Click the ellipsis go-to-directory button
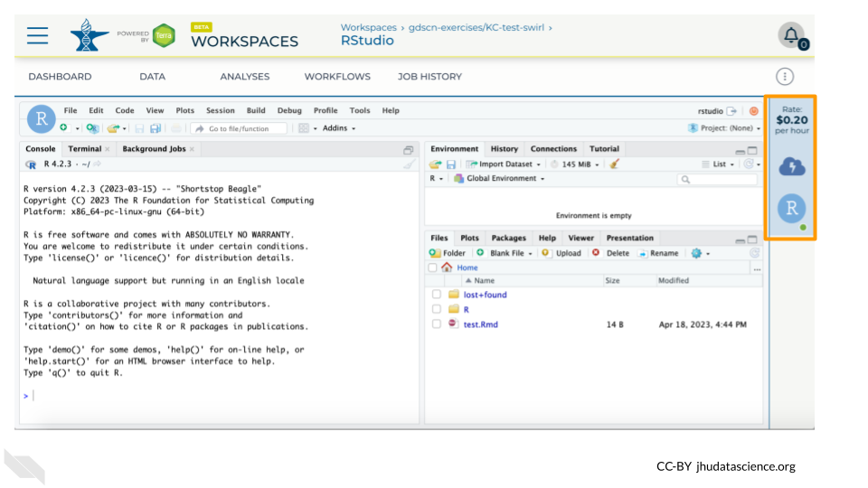The height and width of the screenshot is (488, 868). (x=757, y=268)
